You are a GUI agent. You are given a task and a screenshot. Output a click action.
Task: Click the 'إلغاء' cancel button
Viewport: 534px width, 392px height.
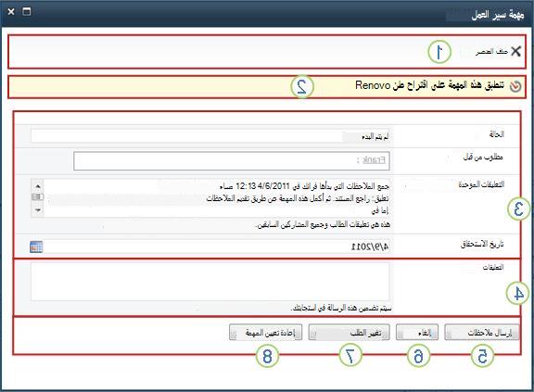coord(417,332)
